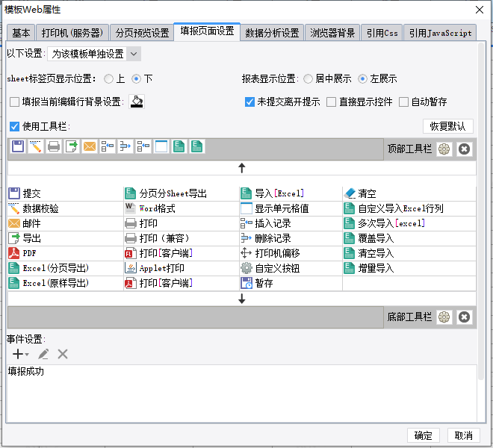This screenshot has height=448, width=493.
Task: Select the 邮件 tool item
Action: 66,223
